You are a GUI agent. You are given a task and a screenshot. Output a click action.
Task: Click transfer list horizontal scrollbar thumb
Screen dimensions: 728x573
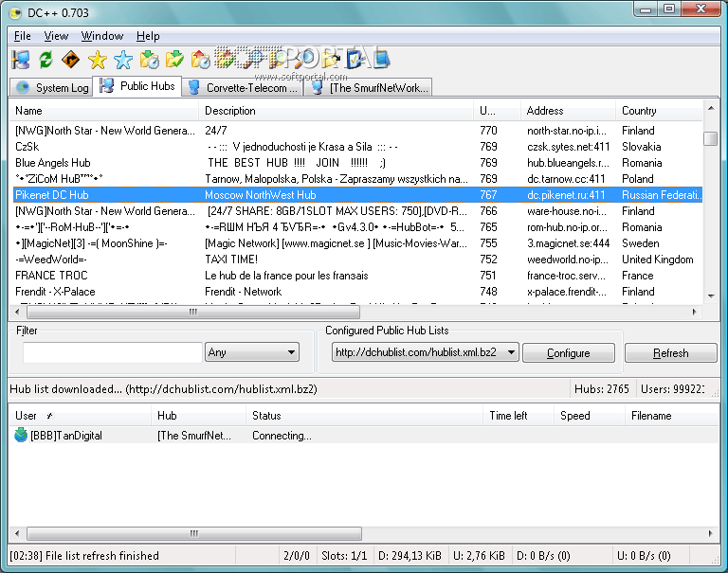194,533
